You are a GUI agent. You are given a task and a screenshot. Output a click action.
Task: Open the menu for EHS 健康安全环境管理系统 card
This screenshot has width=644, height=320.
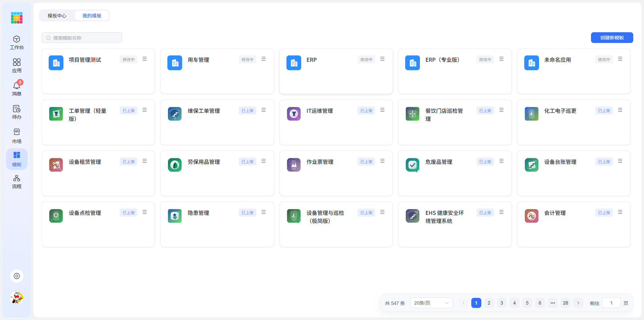tap(501, 212)
